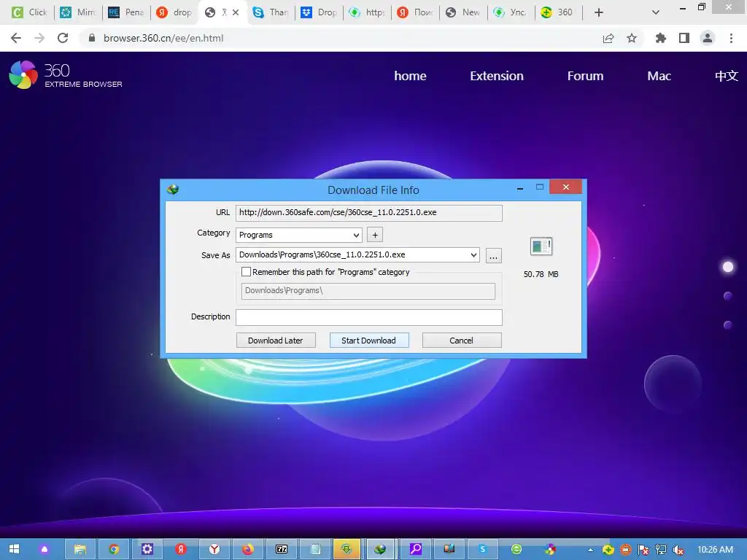Viewport: 747px width, 560px height.
Task: Open 7-Zip from the taskbar
Action: (282, 549)
